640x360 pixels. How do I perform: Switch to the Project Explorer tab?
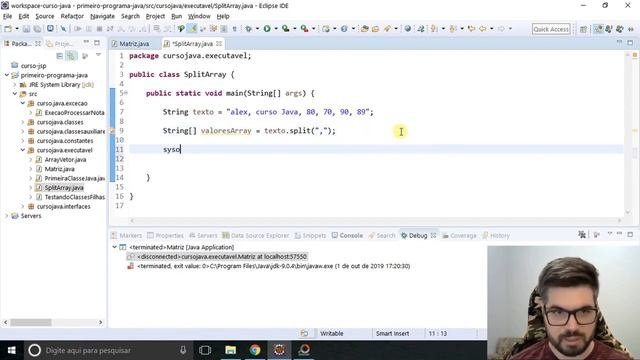point(60,43)
